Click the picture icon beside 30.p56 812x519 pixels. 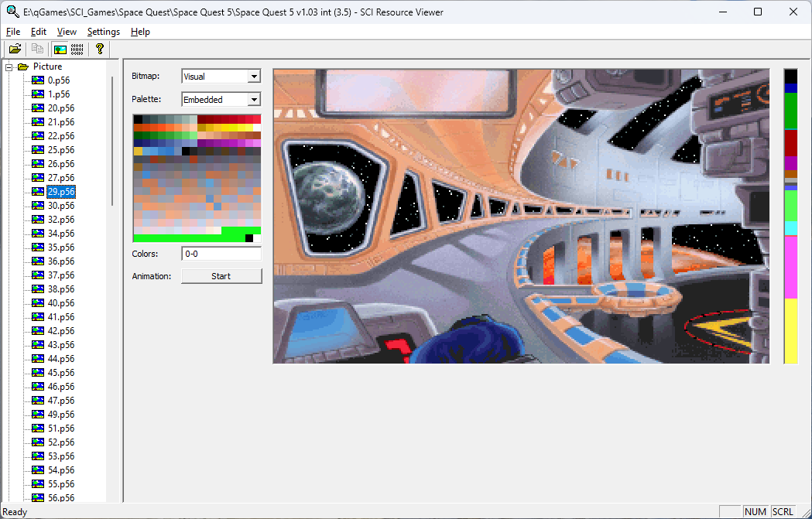tap(38, 206)
